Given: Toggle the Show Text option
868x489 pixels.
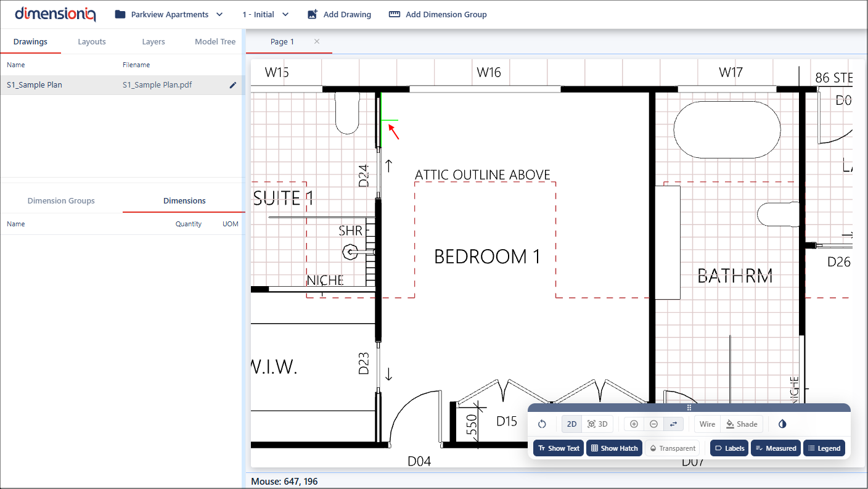Looking at the screenshot, I should coord(558,448).
